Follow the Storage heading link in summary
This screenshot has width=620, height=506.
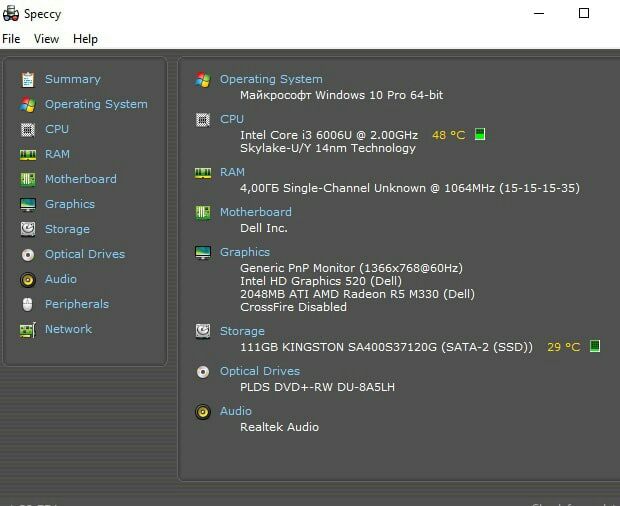point(242,331)
